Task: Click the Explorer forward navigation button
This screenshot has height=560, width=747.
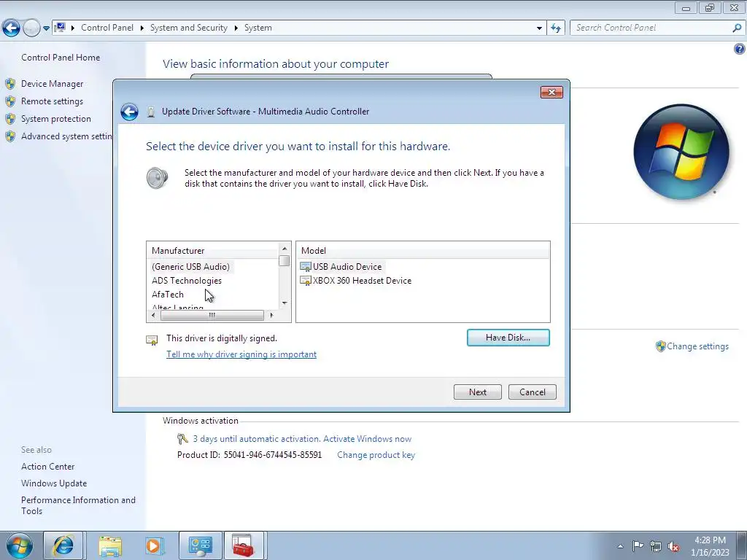Action: 31,28
